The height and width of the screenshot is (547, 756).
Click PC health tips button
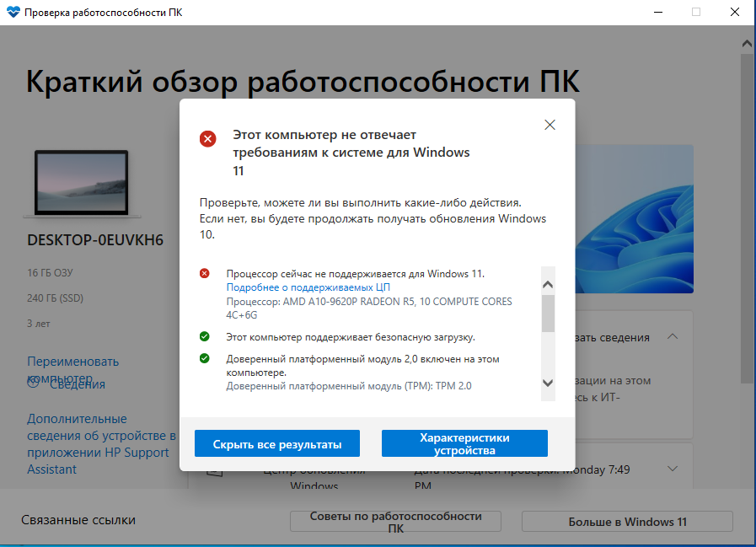395,522
